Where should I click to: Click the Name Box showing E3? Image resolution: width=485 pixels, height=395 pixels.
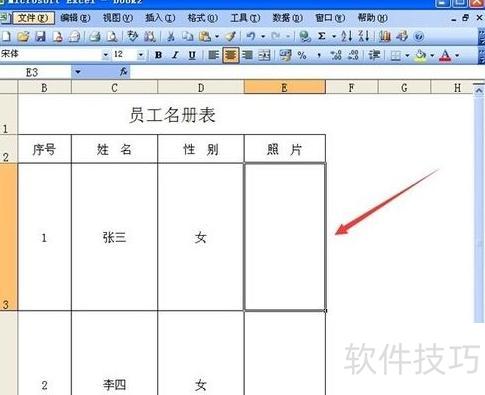pos(36,72)
